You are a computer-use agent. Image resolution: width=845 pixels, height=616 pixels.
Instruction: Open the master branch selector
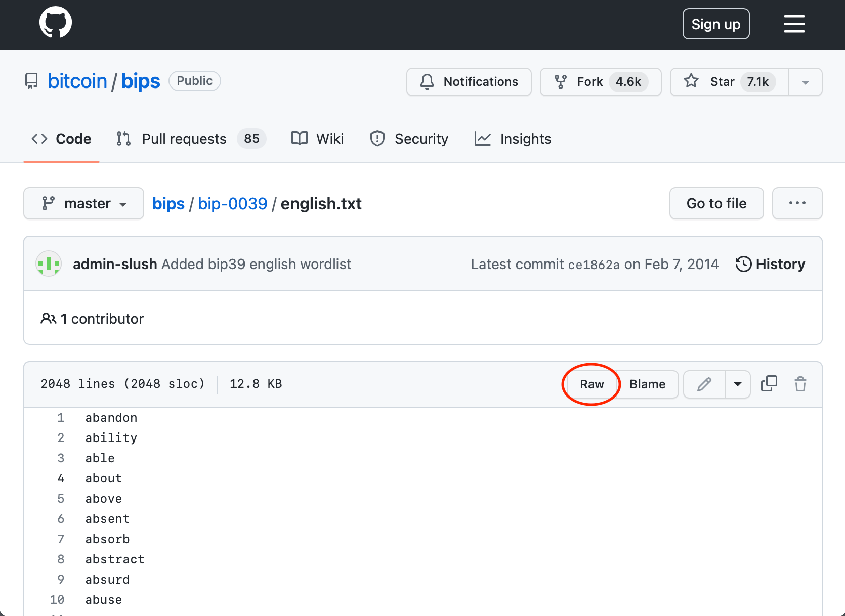[84, 203]
